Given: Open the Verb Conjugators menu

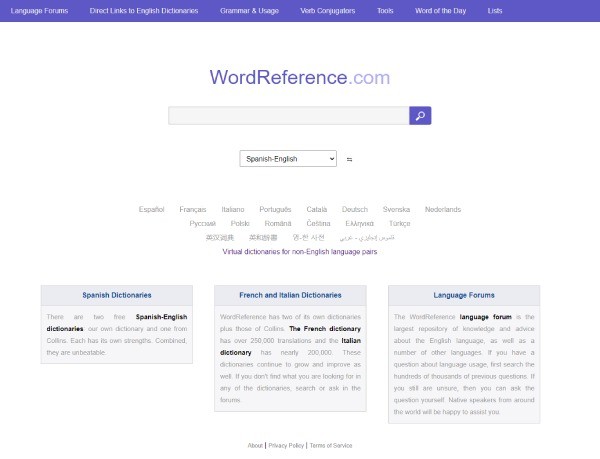Looking at the screenshot, I should pyautogui.click(x=326, y=10).
